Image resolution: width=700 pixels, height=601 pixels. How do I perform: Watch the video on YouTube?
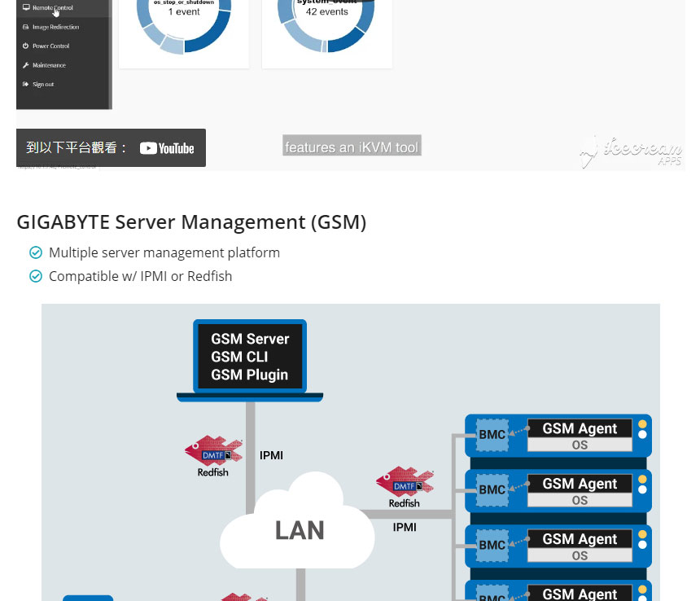coord(112,147)
